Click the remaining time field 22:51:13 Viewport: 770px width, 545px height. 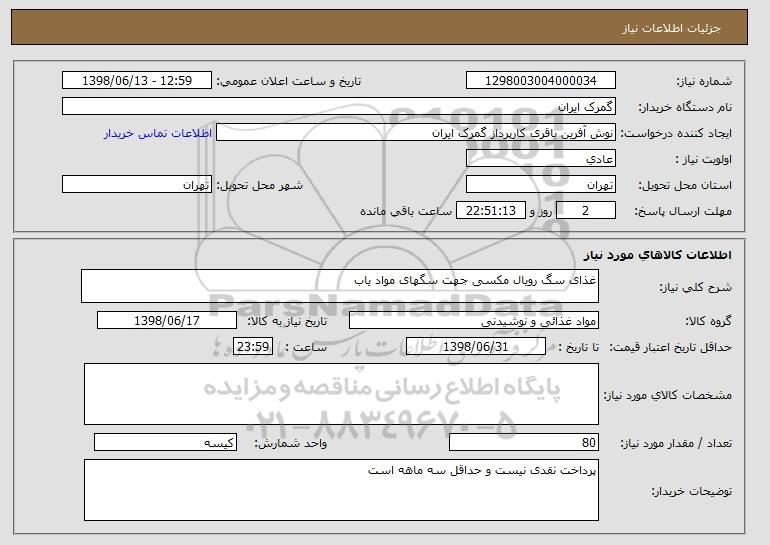(x=491, y=211)
